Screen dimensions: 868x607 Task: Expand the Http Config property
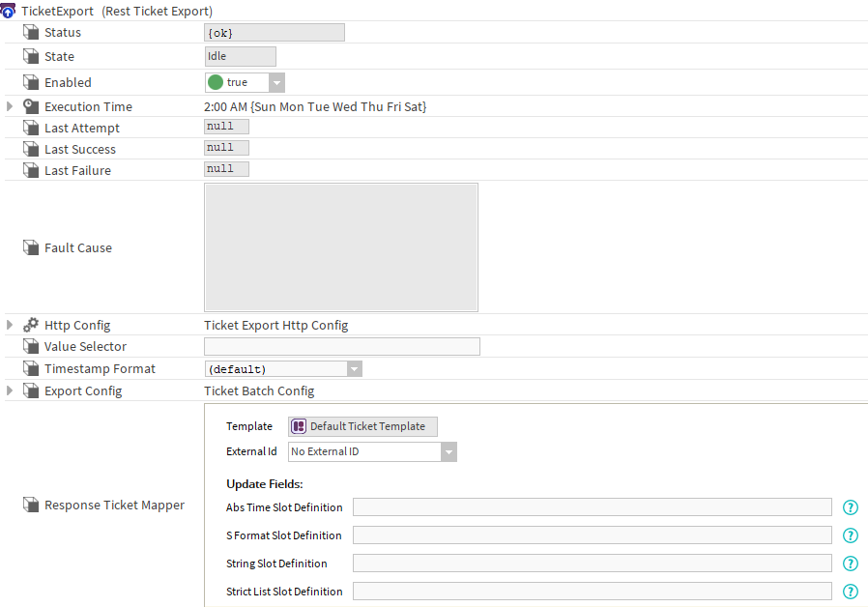pyautogui.click(x=10, y=325)
